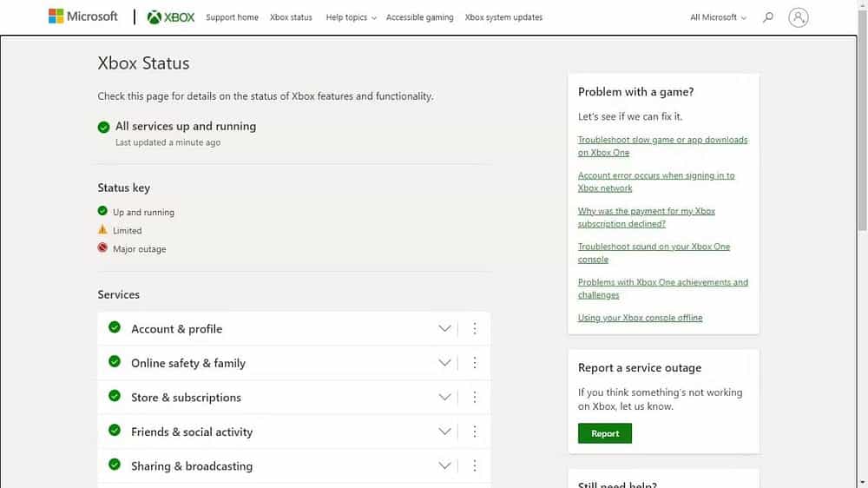
Task: Click the Friends & social activity label
Action: pyautogui.click(x=192, y=432)
